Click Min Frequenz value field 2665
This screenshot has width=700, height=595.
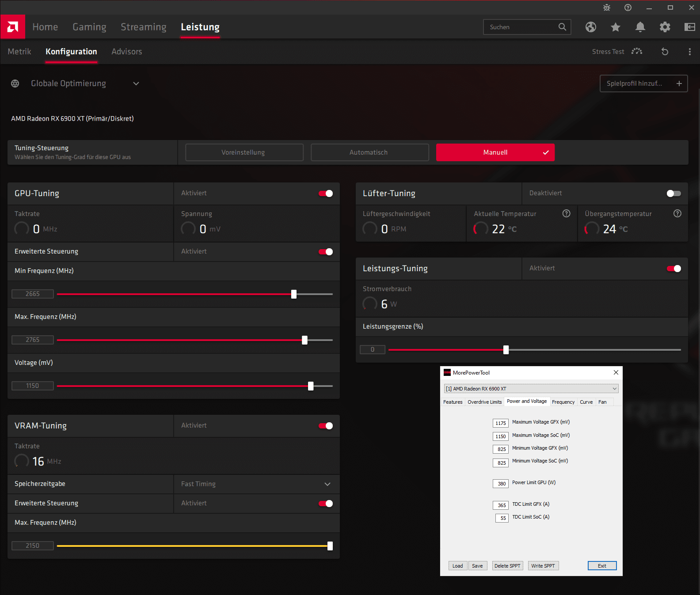[x=33, y=294]
